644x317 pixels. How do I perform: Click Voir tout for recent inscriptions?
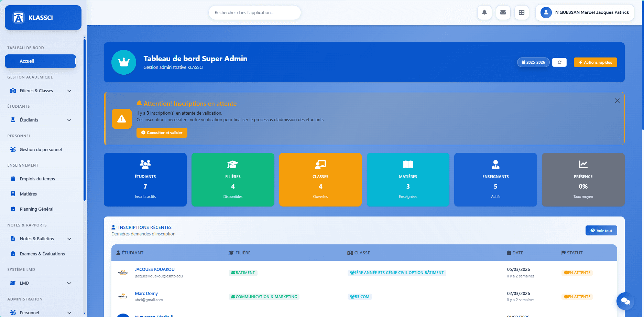pyautogui.click(x=601, y=230)
